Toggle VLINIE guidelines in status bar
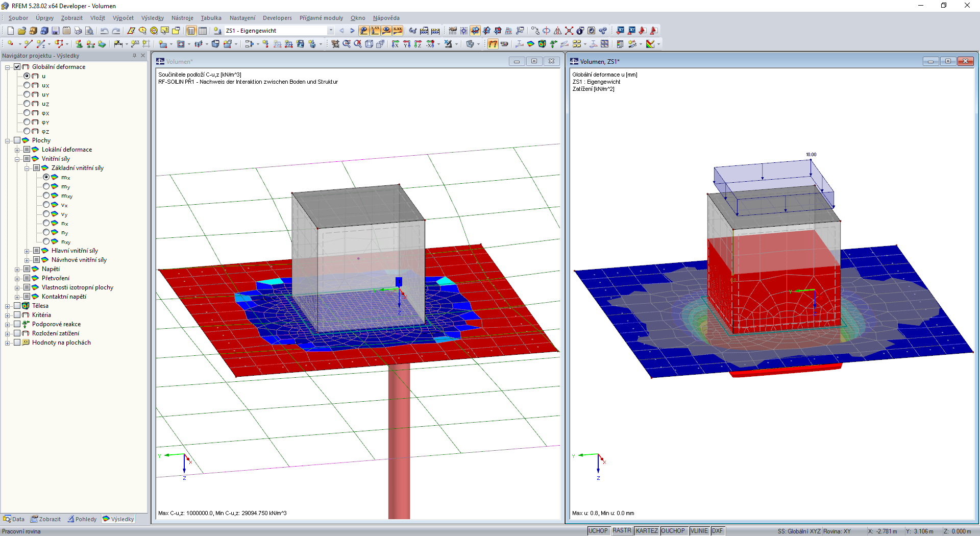 point(699,531)
